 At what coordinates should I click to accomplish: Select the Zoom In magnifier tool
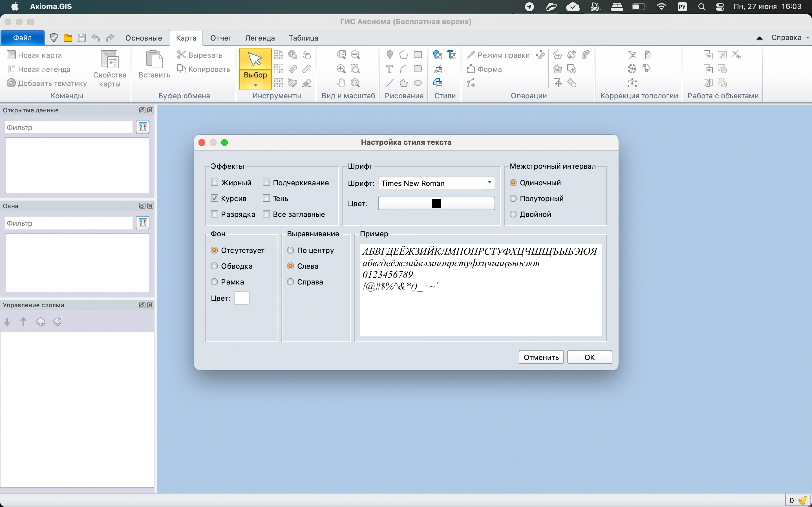[x=341, y=69]
